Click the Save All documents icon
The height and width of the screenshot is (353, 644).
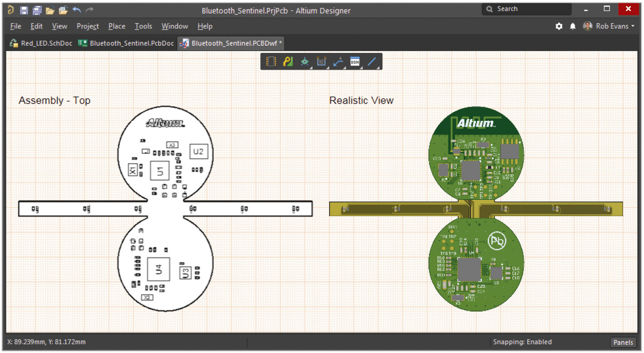pyautogui.click(x=37, y=10)
